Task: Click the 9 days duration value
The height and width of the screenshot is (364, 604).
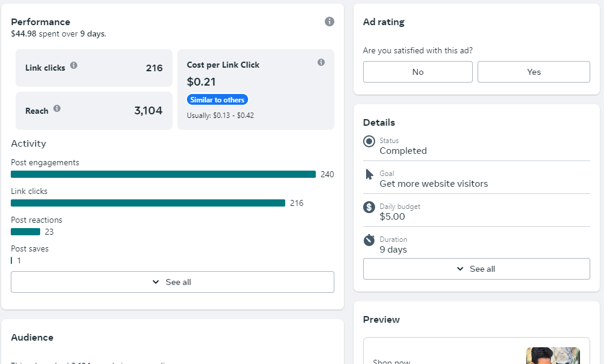Action: tap(393, 250)
